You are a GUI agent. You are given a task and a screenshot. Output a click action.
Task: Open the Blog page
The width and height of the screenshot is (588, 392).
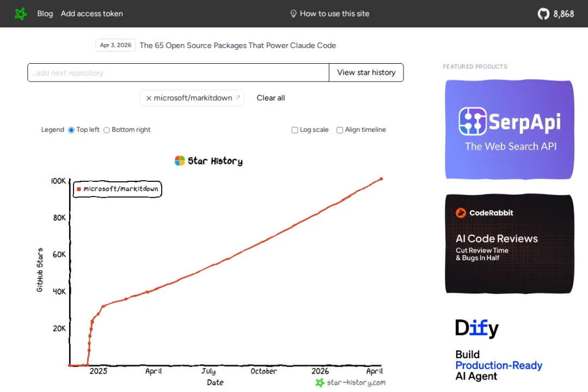coord(45,14)
